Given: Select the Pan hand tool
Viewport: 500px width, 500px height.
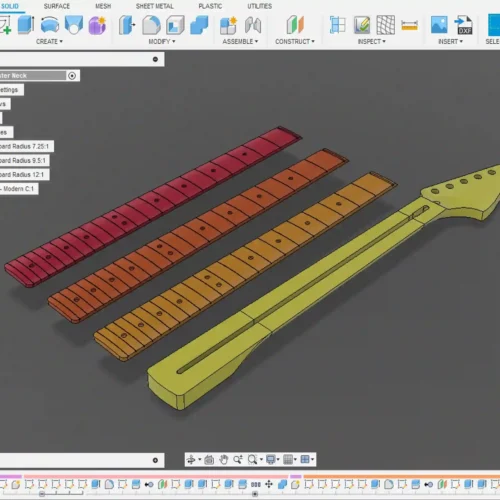Looking at the screenshot, I should 224,460.
